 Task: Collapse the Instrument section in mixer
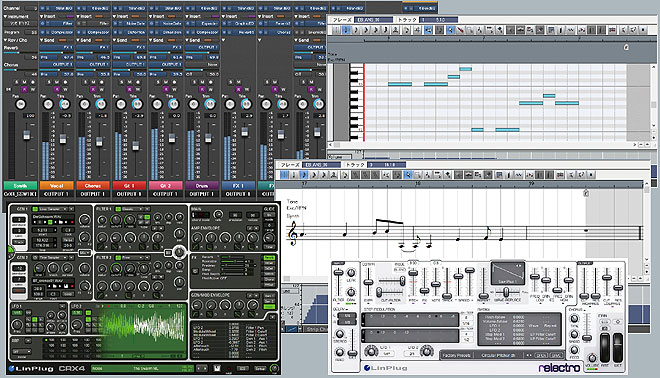(x=6, y=16)
